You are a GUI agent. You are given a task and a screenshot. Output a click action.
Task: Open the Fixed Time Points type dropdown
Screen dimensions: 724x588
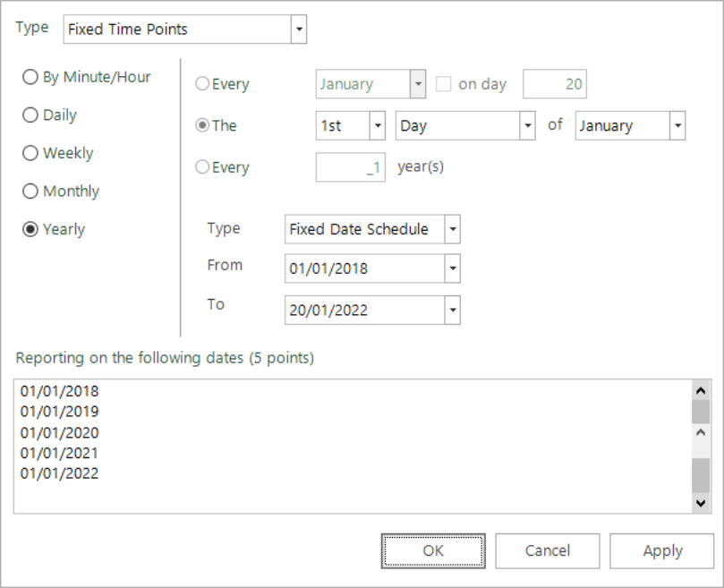pos(299,30)
